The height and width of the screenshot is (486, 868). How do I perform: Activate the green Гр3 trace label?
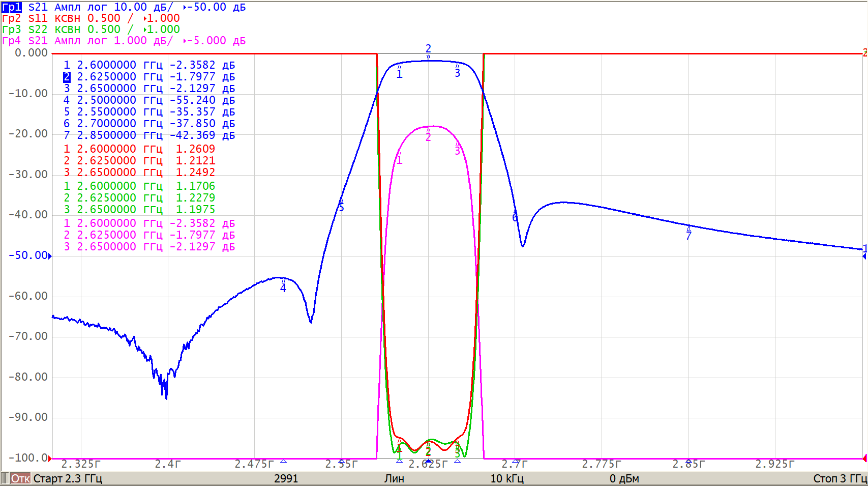[x=11, y=30]
